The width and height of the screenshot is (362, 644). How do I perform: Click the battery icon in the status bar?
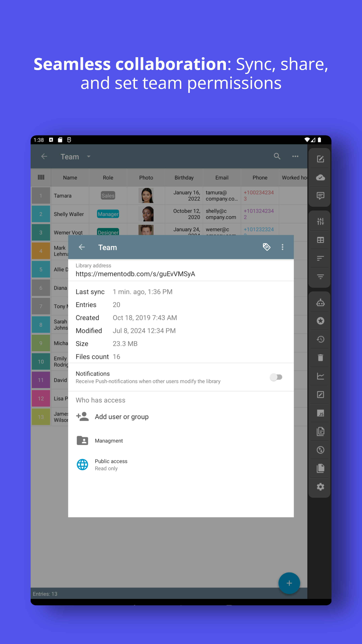pyautogui.click(x=319, y=140)
